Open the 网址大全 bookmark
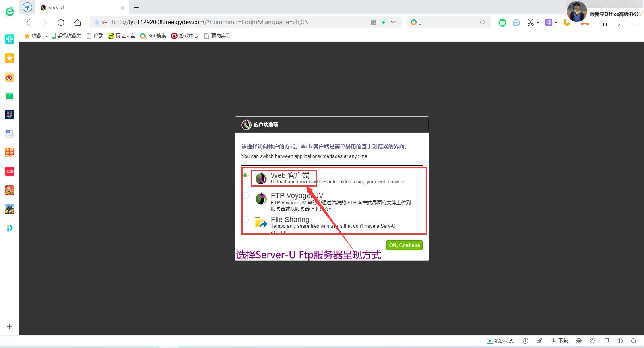This screenshot has height=348, width=644. click(x=122, y=36)
